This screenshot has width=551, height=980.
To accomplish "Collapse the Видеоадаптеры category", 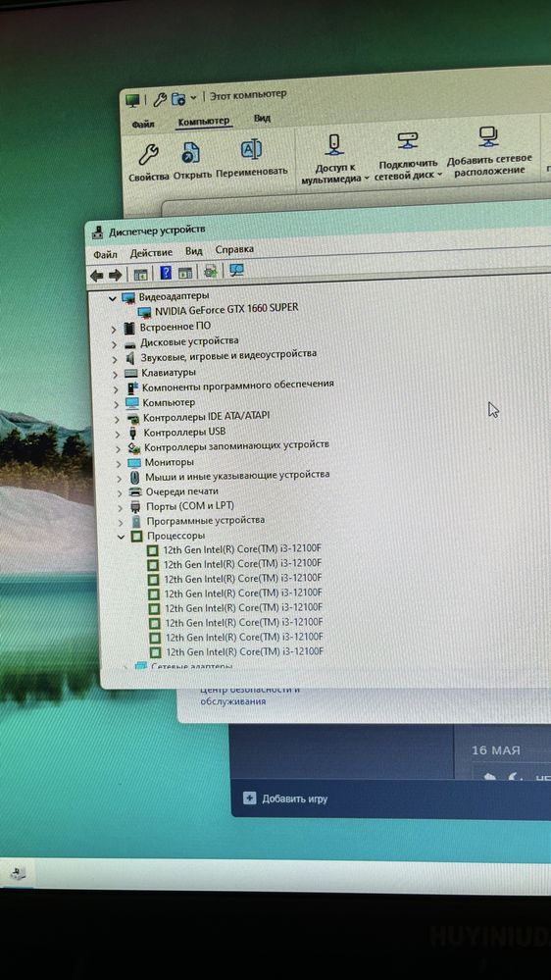I will pyautogui.click(x=113, y=299).
